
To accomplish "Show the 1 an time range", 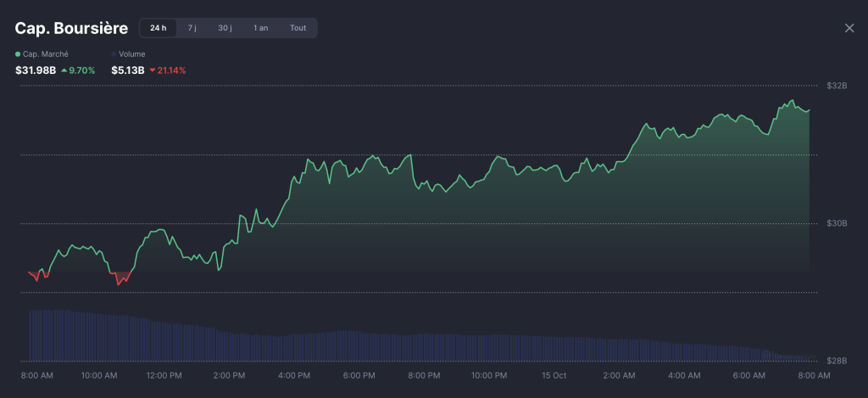I will pyautogui.click(x=260, y=28).
